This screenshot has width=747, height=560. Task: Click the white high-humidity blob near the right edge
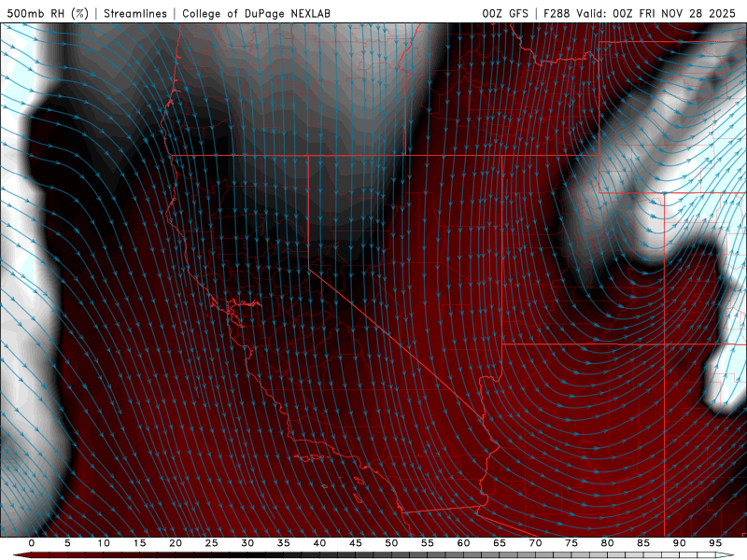(x=726, y=381)
